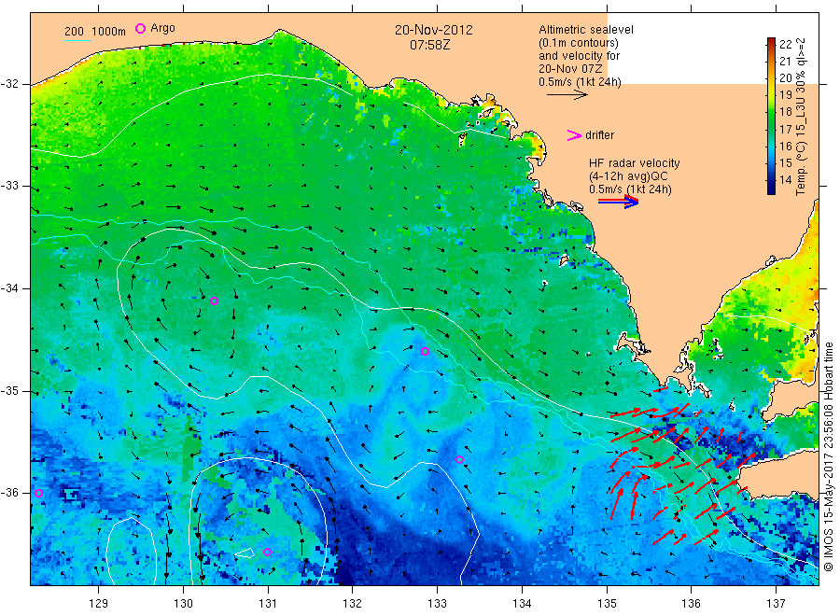Viewport: 840px width, 616px height.
Task: Click the '15' color bar label
Action: [785, 162]
